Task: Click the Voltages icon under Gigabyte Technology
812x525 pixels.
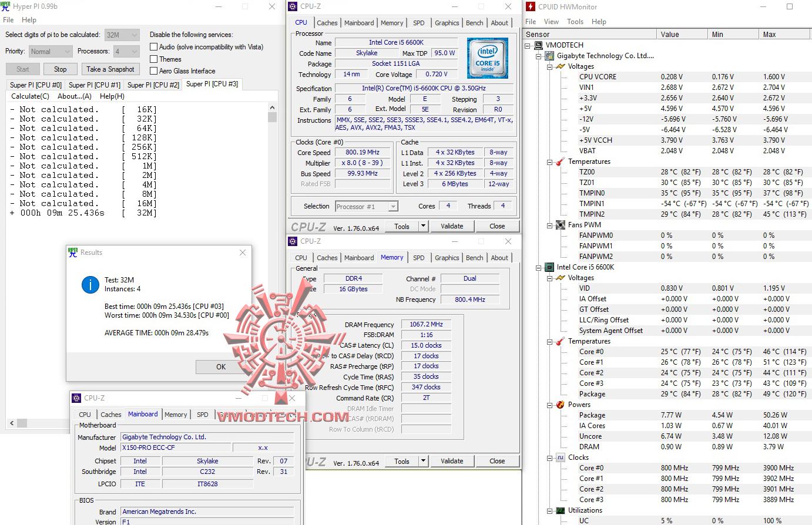Action: 560,66
